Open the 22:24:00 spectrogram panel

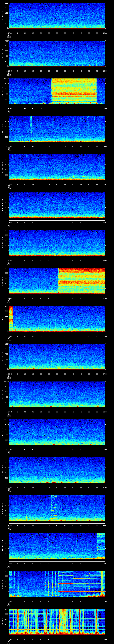pyautogui.click(x=57, y=281)
